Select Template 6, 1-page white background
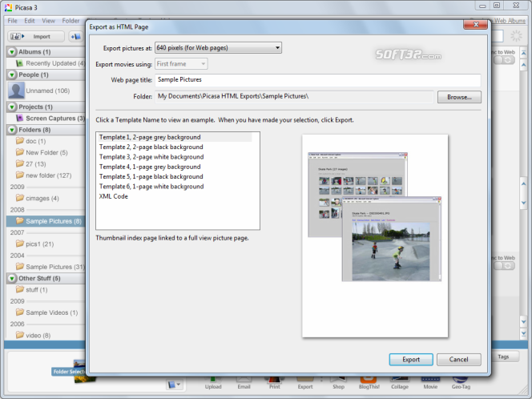The height and width of the screenshot is (399, 532). (x=151, y=186)
